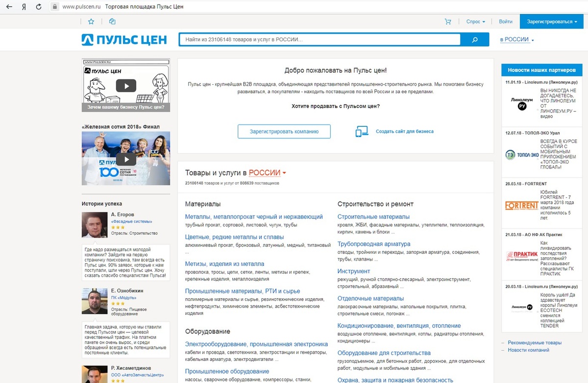
Task: Click 'Товары и услуги в' heading
Action: click(216, 172)
